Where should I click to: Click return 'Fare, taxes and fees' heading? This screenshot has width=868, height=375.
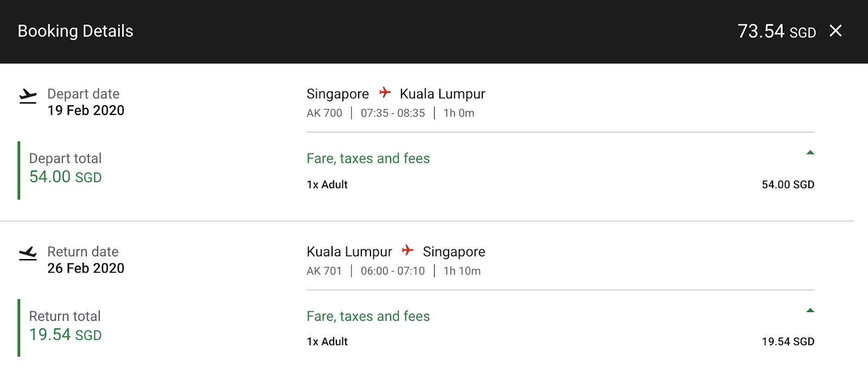coord(368,316)
